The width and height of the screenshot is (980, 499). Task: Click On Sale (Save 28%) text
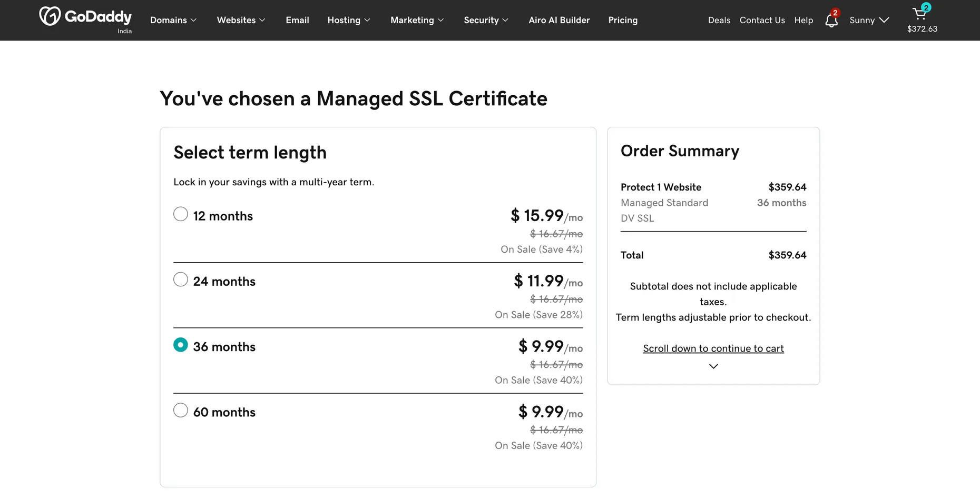coord(538,315)
